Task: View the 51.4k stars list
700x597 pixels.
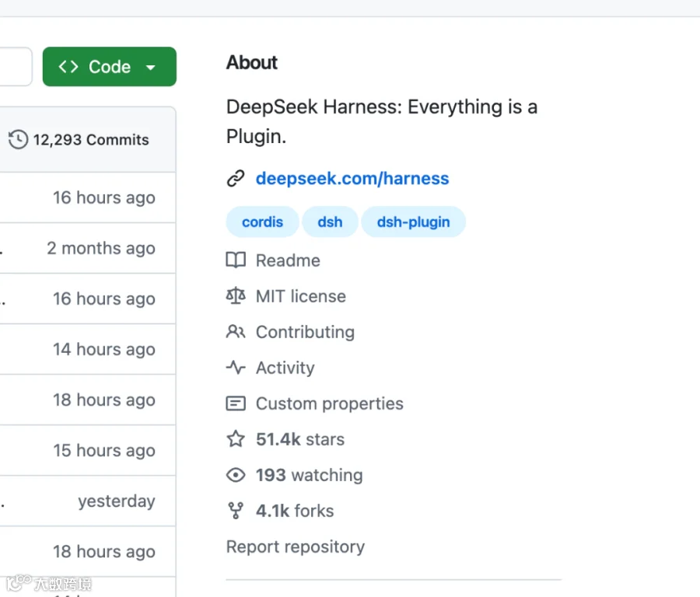Action: click(300, 439)
